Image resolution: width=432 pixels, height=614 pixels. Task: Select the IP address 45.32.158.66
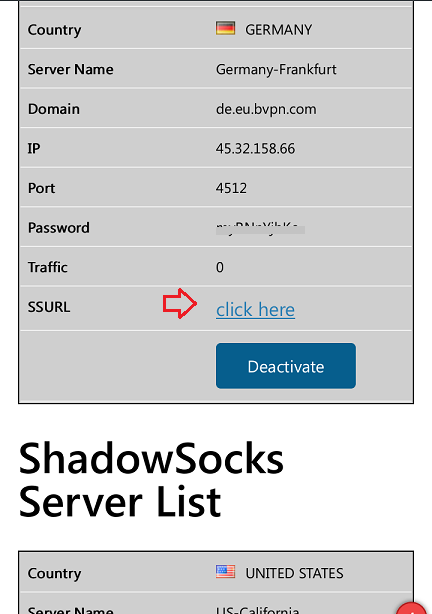[x=255, y=148]
